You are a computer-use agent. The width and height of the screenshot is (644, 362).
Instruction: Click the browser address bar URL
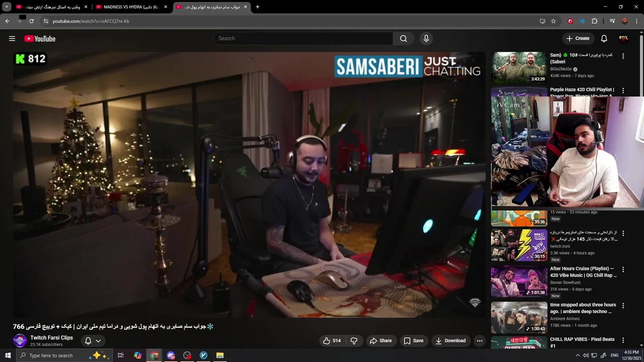pyautogui.click(x=91, y=21)
